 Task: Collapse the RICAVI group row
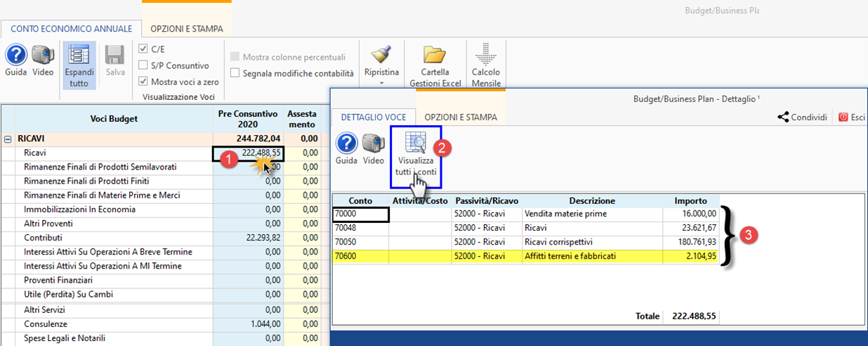8,139
